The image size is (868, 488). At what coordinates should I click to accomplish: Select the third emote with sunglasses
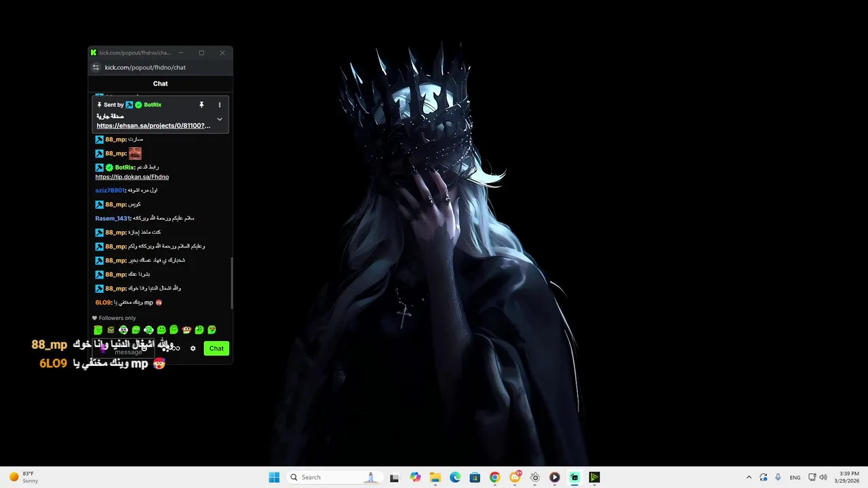coord(123,330)
